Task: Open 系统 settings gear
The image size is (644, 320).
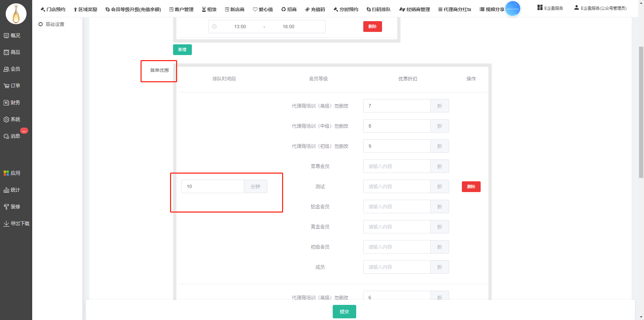Action: (6, 120)
